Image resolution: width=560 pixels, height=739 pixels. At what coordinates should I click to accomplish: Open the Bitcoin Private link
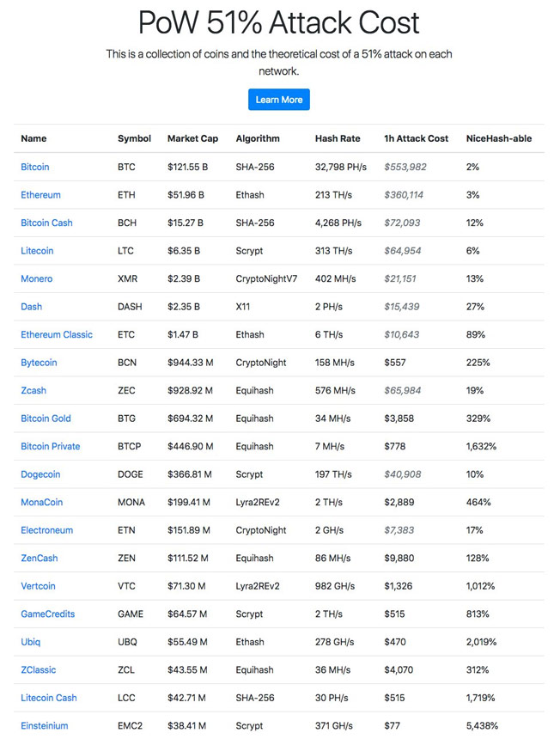point(50,446)
